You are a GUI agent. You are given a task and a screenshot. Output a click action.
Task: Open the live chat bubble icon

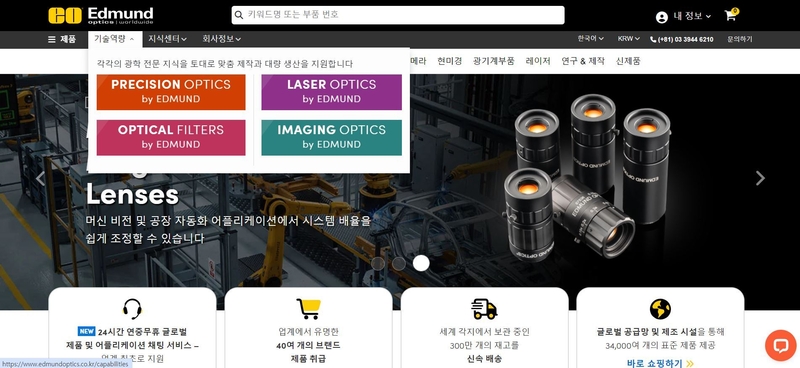(781, 346)
